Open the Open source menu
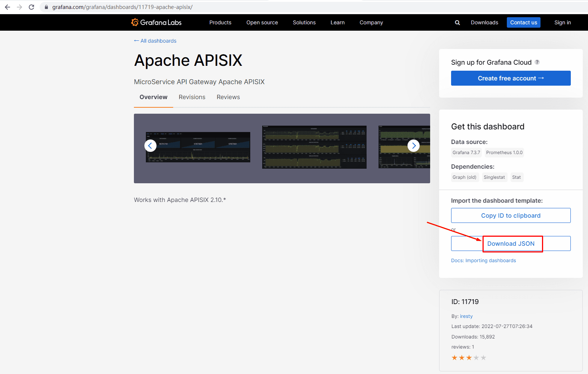The image size is (588, 374). (262, 22)
